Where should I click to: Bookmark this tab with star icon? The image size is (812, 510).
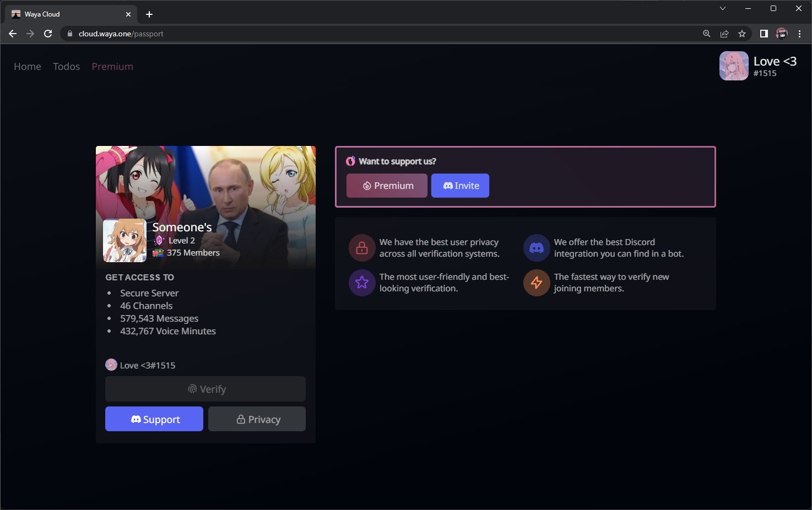pos(742,34)
